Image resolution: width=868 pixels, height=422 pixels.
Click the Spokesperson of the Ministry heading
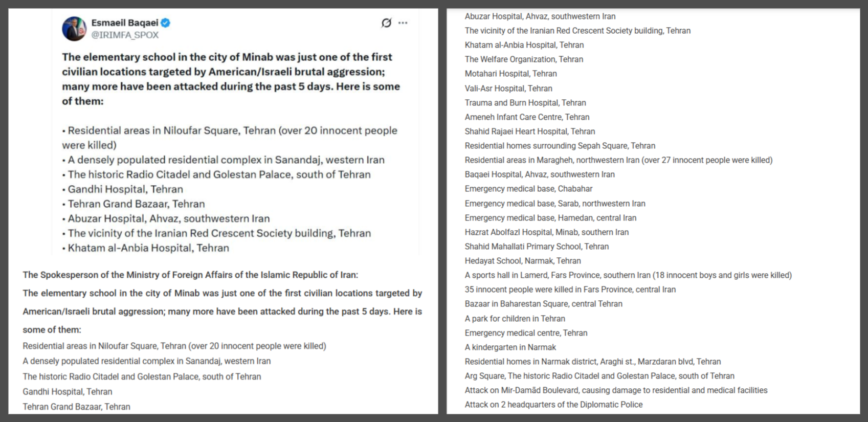click(190, 275)
